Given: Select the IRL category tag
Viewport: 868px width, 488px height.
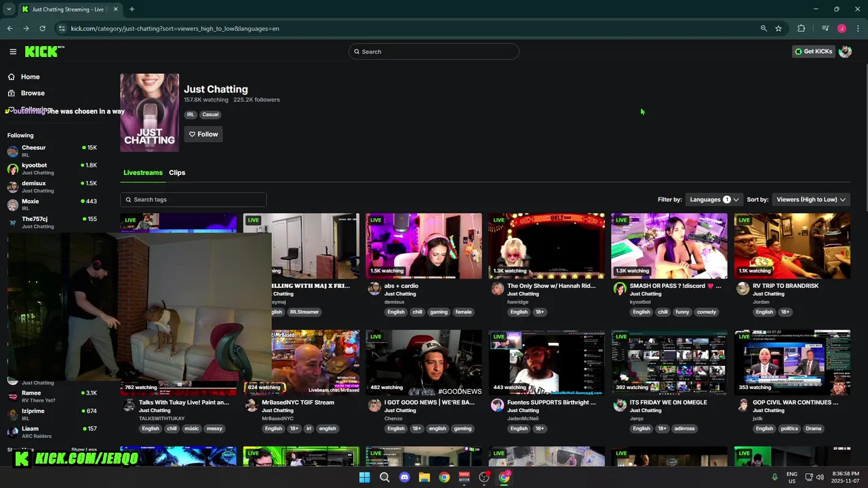Looking at the screenshot, I should (x=191, y=115).
